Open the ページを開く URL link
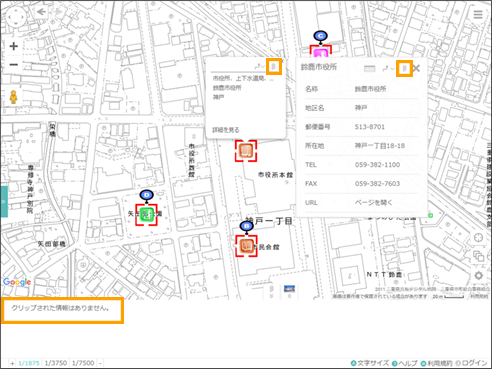This screenshot has height=369, width=492. coord(373,202)
